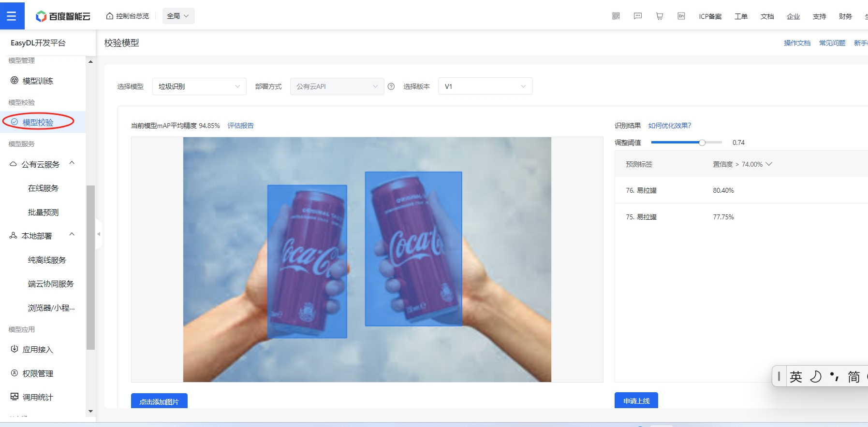Open the messages icon in header

pos(638,16)
